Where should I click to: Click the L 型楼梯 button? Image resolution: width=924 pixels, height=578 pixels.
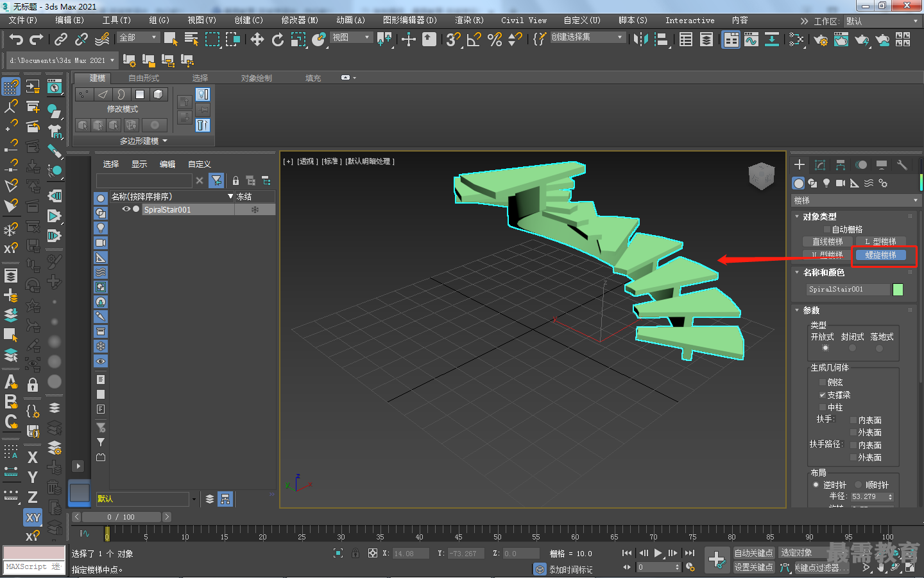point(880,241)
